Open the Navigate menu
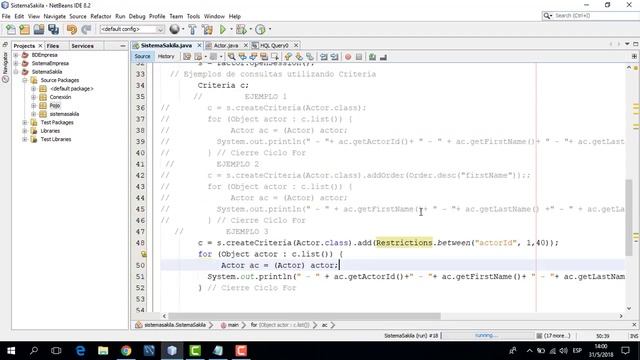The image size is (640, 360). click(x=55, y=16)
